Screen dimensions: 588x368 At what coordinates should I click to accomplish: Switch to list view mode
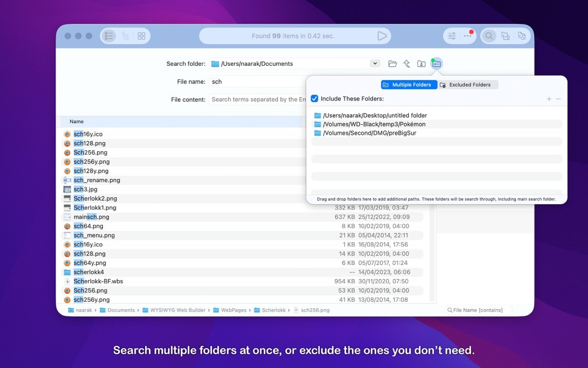109,36
